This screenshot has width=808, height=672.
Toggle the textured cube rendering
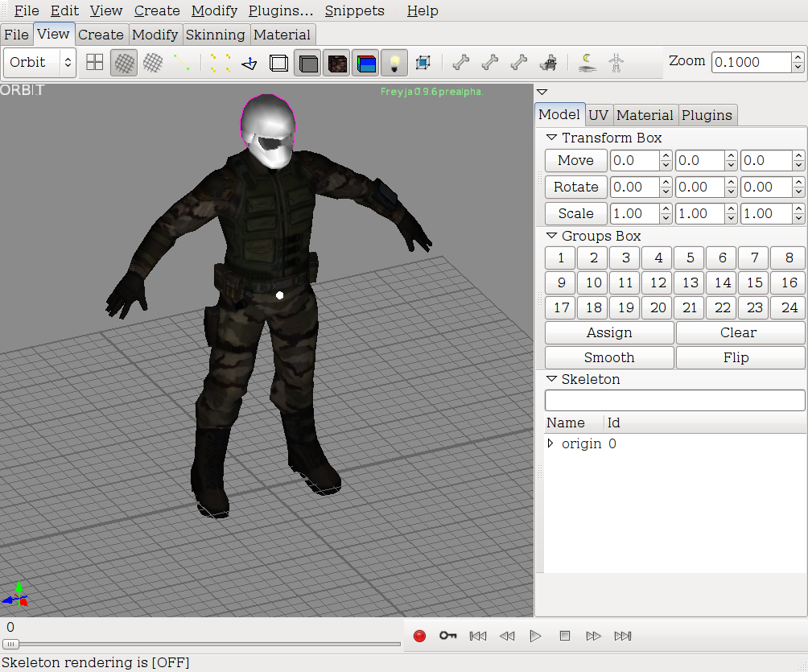pos(337,63)
